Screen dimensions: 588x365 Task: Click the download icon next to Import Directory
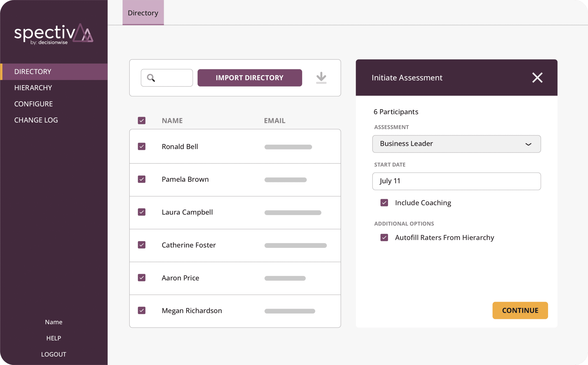(321, 77)
